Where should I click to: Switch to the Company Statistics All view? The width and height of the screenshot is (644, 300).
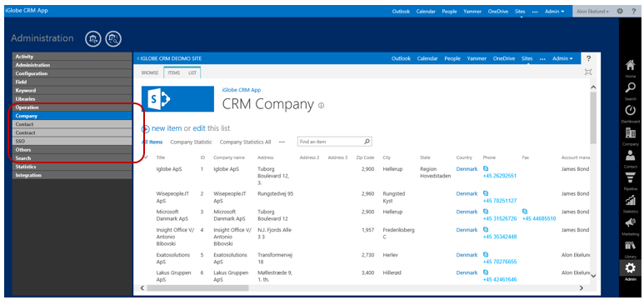245,142
